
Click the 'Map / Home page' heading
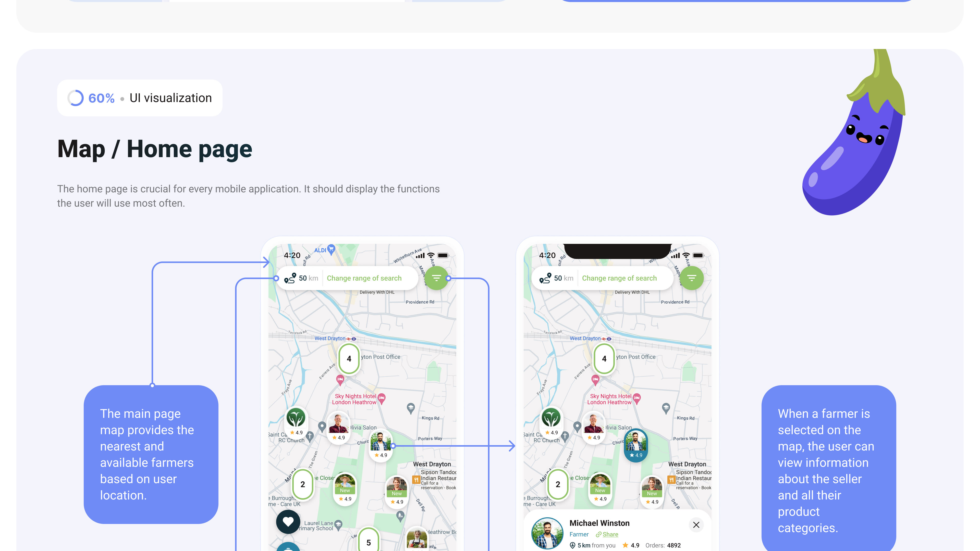154,149
